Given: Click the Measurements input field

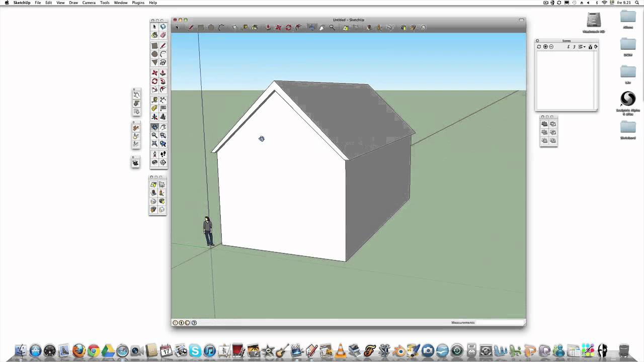Looking at the screenshot, I should [x=499, y=322].
